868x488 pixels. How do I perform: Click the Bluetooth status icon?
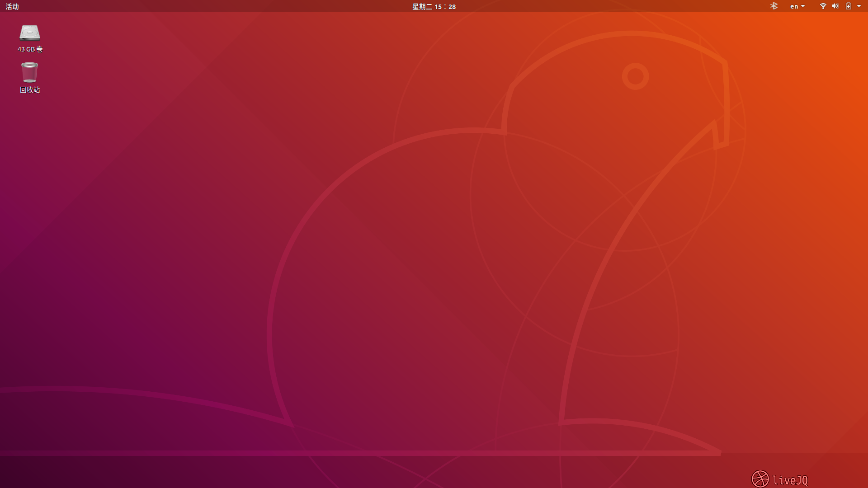pos(774,6)
